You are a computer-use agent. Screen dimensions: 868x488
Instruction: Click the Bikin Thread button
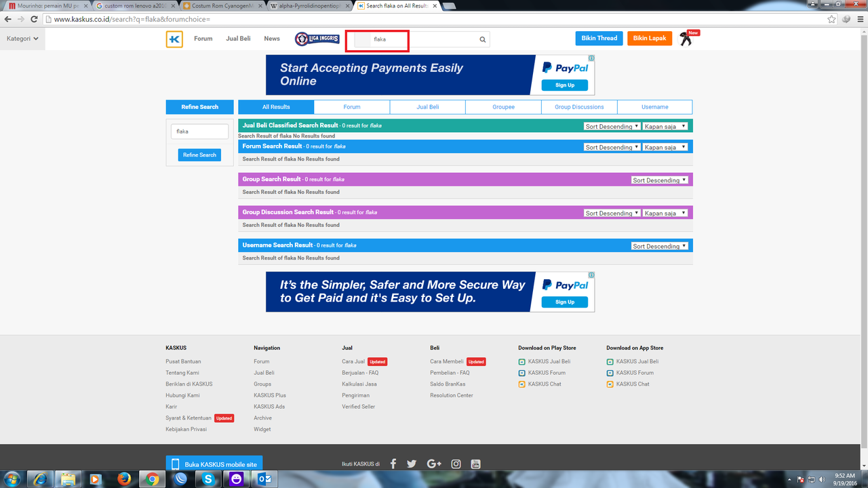[599, 39]
